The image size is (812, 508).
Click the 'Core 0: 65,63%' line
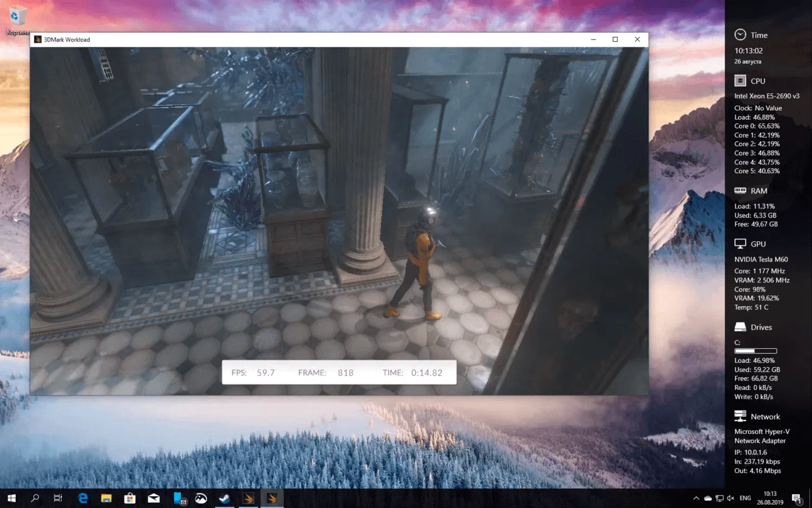757,126
